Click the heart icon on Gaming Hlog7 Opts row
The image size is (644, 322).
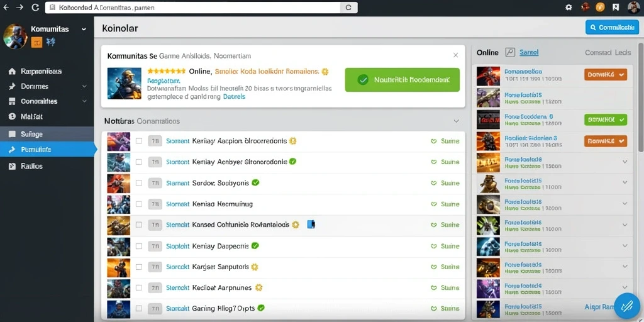point(433,308)
